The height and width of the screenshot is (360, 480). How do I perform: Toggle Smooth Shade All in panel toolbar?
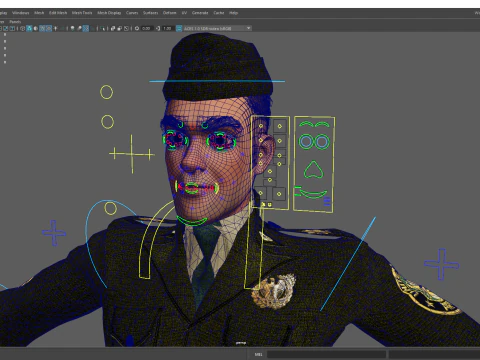point(29,28)
